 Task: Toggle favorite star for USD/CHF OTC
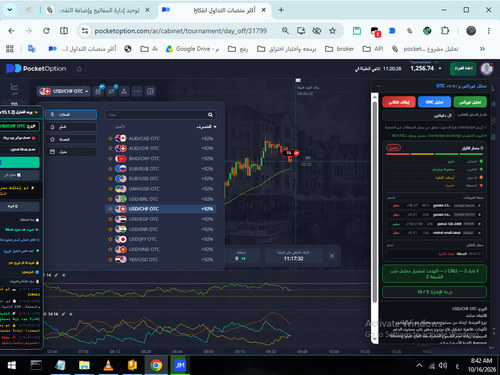coord(110,209)
